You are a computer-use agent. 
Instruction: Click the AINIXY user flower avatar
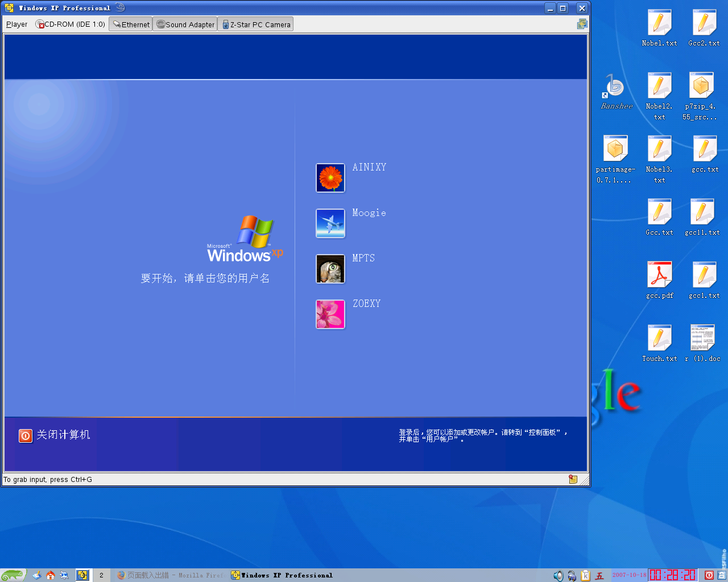(x=330, y=178)
